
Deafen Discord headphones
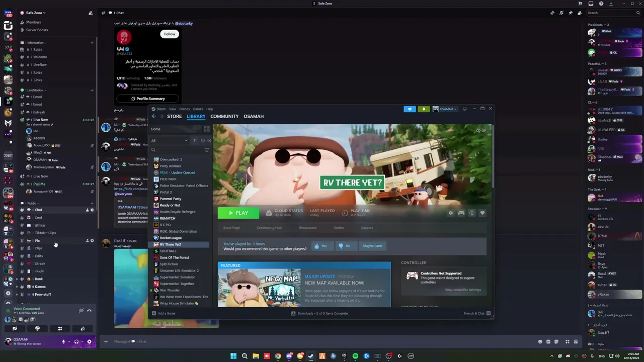click(76, 341)
